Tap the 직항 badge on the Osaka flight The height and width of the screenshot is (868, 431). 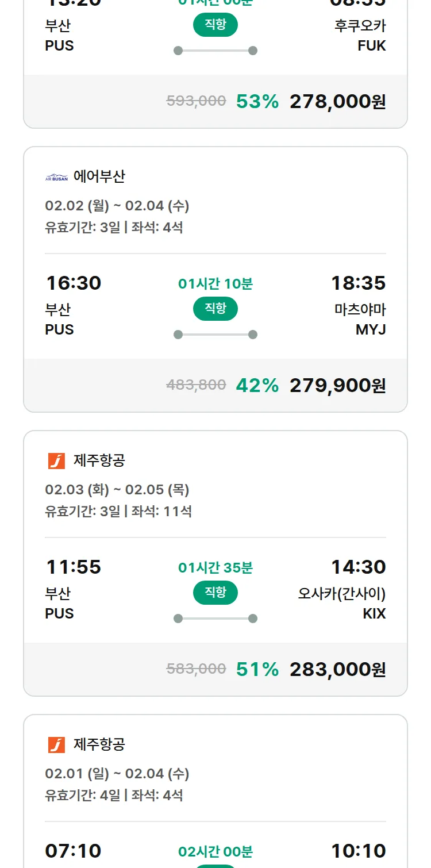tap(215, 593)
